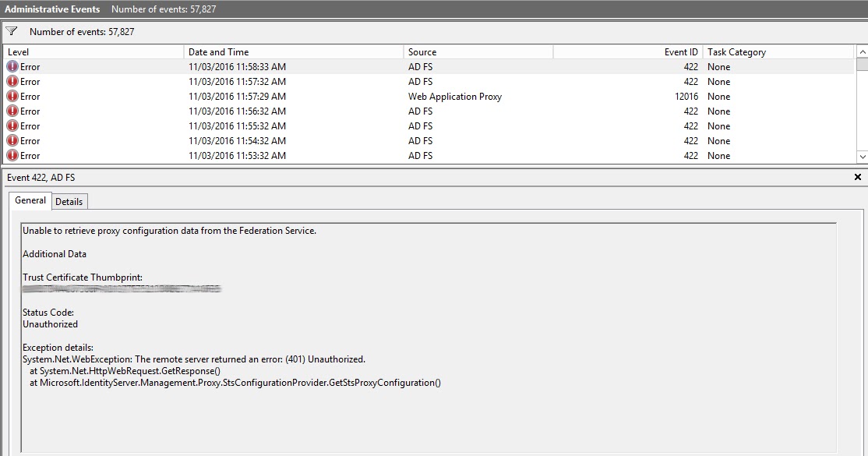Select the Web Application Proxy event row
Image resolution: width=868 pixels, height=456 pixels.
coord(312,96)
